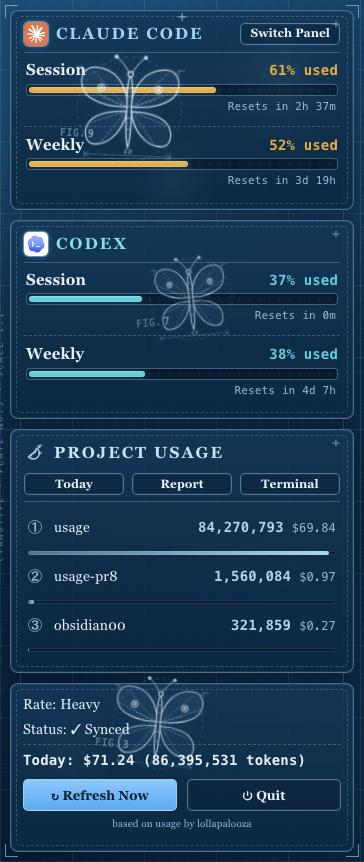Image resolution: width=364 pixels, height=862 pixels.
Task: Click the $69.84 cost value
Action: 313,528
